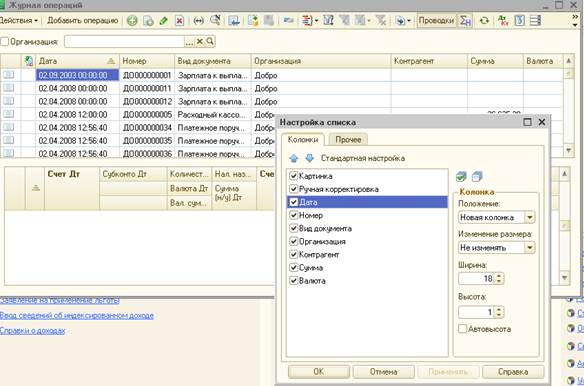
Task: Click the ellipsis select button in Организация field
Action: pos(189,41)
